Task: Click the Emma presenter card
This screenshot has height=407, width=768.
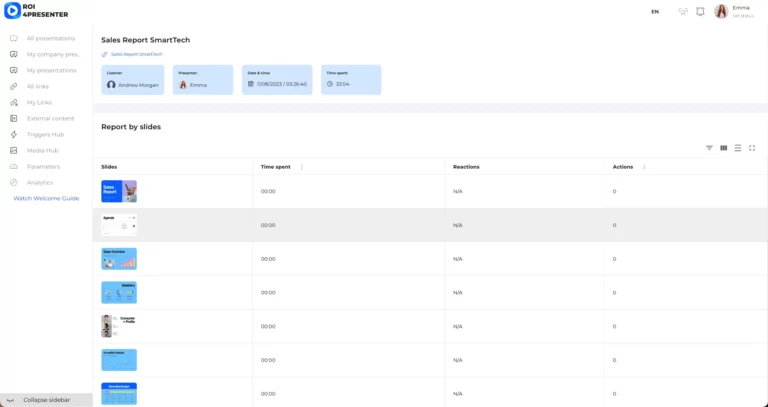Action: coord(203,80)
